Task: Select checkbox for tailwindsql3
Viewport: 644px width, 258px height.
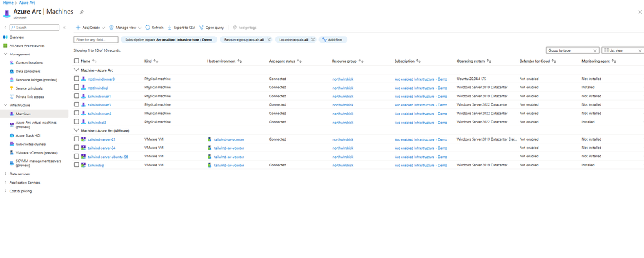Action: point(77,122)
